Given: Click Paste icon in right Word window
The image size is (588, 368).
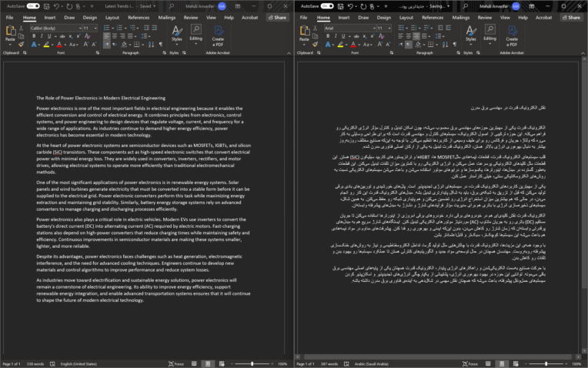Looking at the screenshot, I should (305, 33).
